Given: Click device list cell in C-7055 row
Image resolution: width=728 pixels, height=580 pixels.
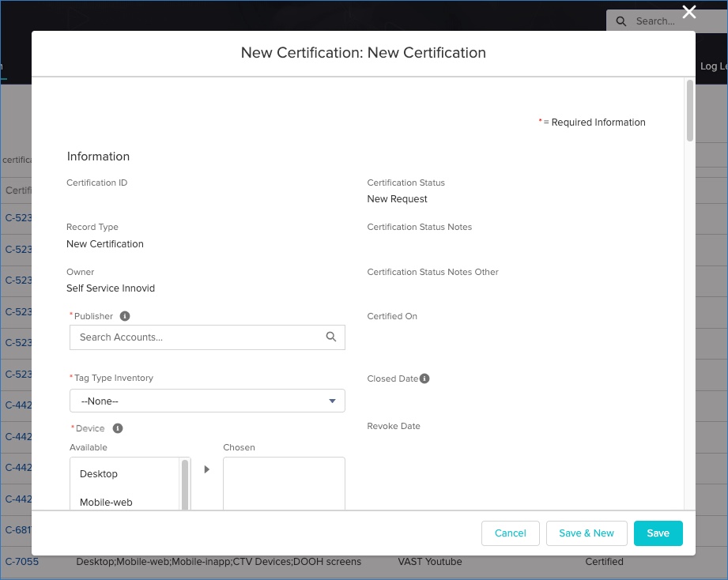Looking at the screenshot, I should [219, 562].
